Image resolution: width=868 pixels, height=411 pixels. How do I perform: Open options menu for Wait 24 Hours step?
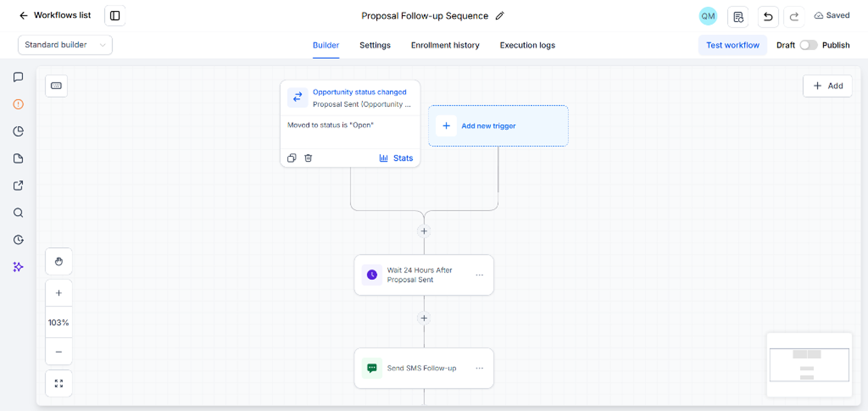click(480, 275)
